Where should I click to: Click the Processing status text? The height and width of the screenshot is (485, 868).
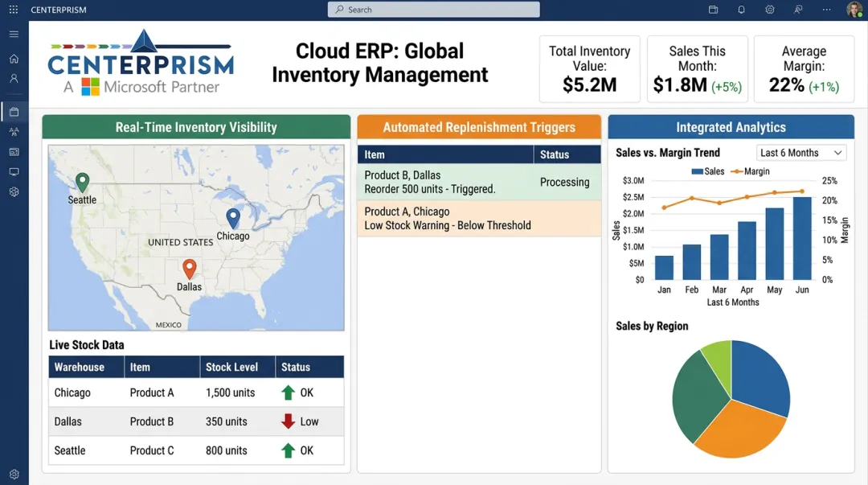click(x=565, y=182)
